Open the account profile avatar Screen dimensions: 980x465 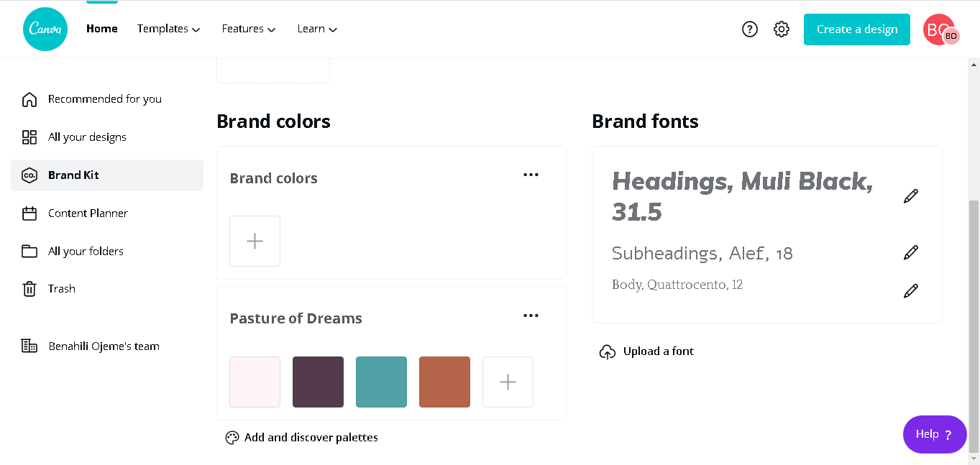click(x=940, y=29)
